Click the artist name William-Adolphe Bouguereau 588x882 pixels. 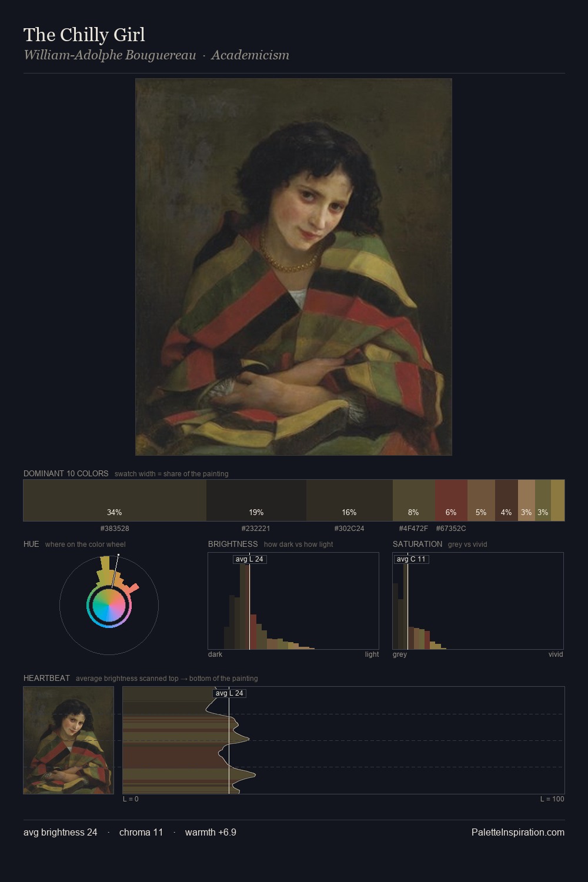click(110, 55)
